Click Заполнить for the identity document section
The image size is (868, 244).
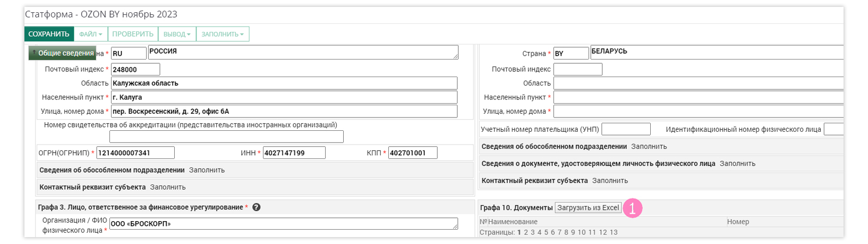tap(737, 163)
